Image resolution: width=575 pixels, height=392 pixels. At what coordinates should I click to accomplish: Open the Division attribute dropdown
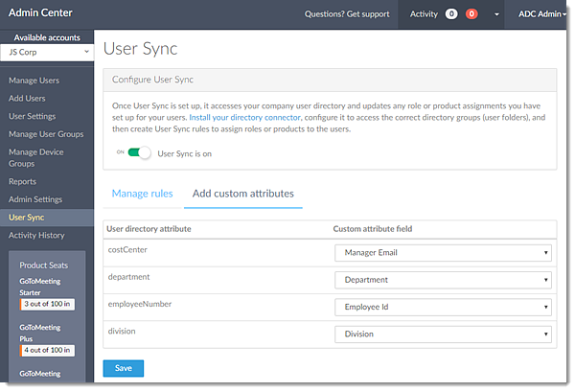point(443,334)
